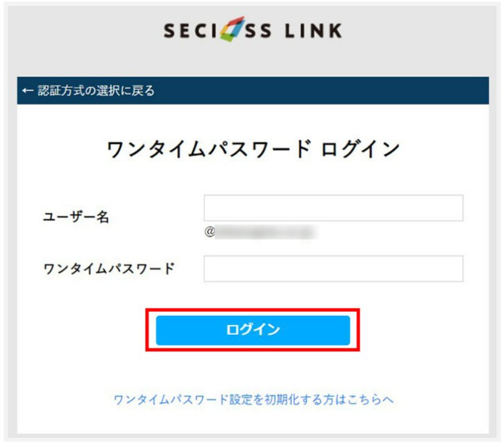Click blank white area below the reset link
Viewport: 504px width, 447px height.
pyautogui.click(x=253, y=421)
